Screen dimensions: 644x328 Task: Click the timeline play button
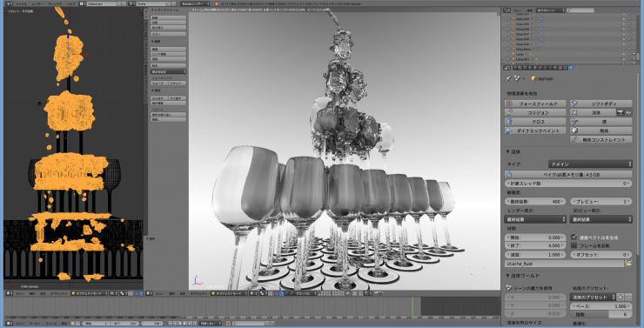coord(185,324)
